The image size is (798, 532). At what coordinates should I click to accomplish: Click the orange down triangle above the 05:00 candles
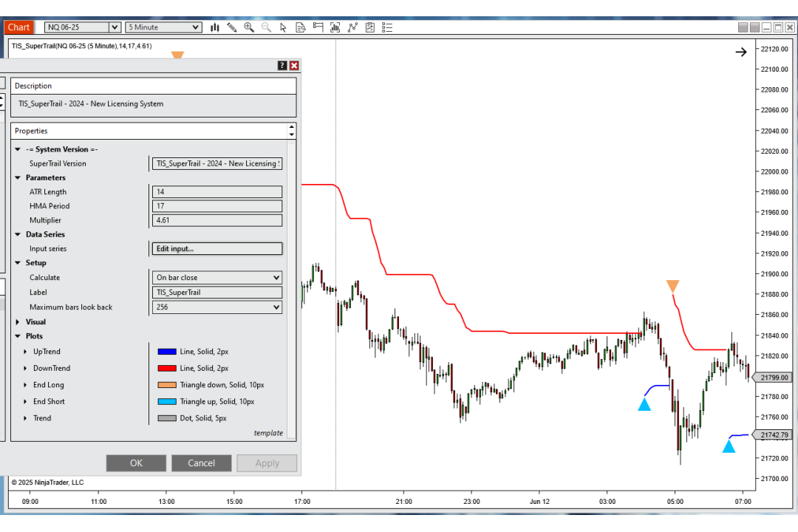pyautogui.click(x=673, y=286)
